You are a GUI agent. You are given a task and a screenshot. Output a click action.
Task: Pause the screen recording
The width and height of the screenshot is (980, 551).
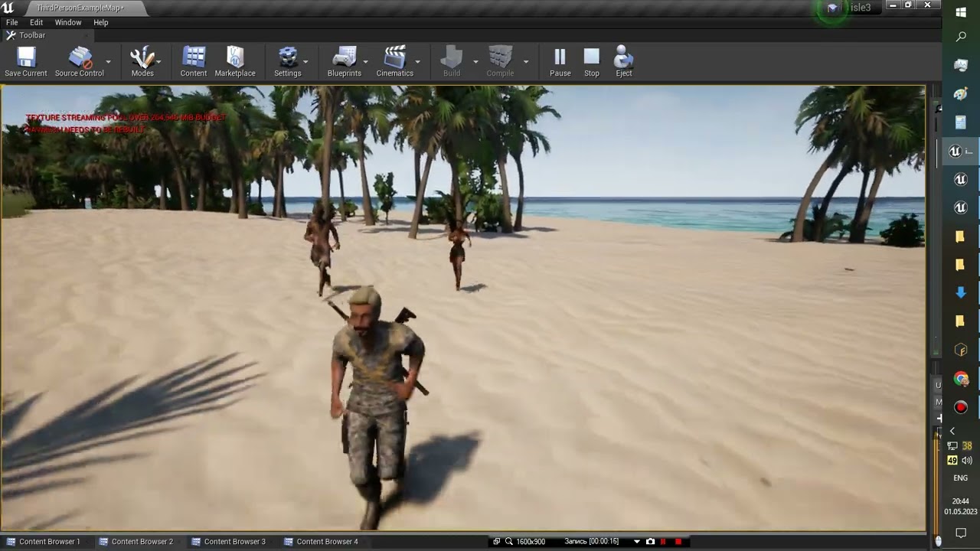point(663,542)
